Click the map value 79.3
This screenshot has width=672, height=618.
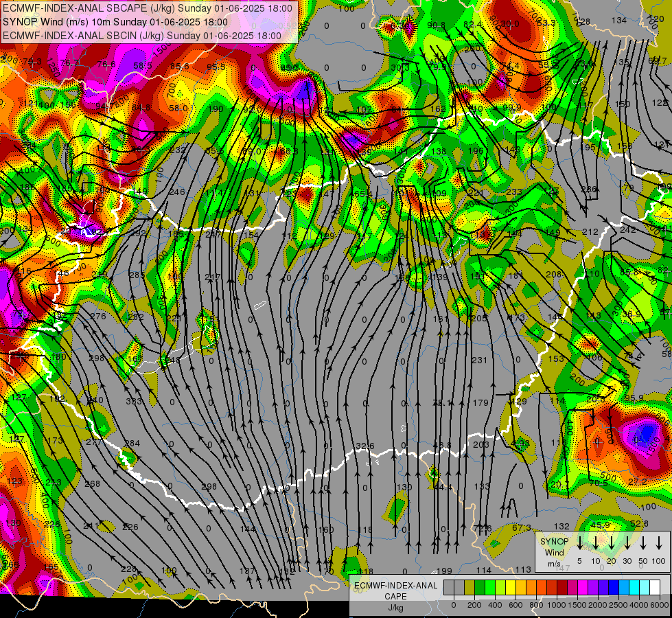[x=32, y=61]
